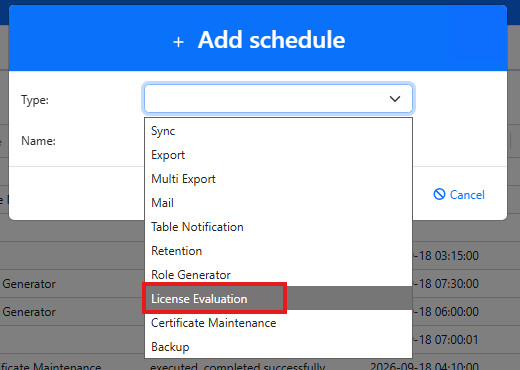520x370 pixels.
Task: Click the Cancel button
Action: (x=459, y=195)
